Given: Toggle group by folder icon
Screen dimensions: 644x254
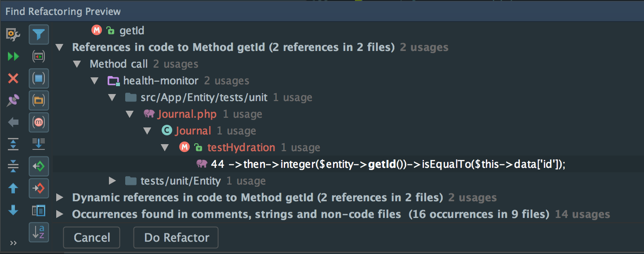Looking at the screenshot, I should coord(39,101).
